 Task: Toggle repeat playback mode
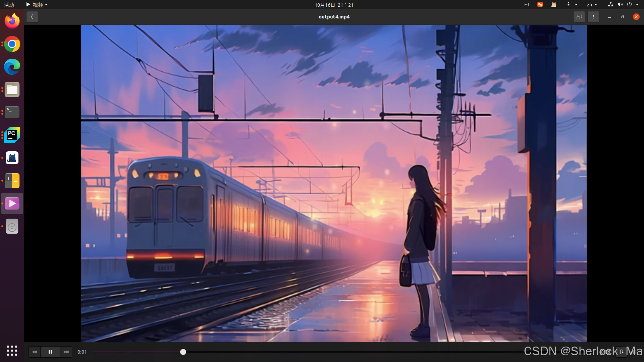pyautogui.click(x=622, y=352)
